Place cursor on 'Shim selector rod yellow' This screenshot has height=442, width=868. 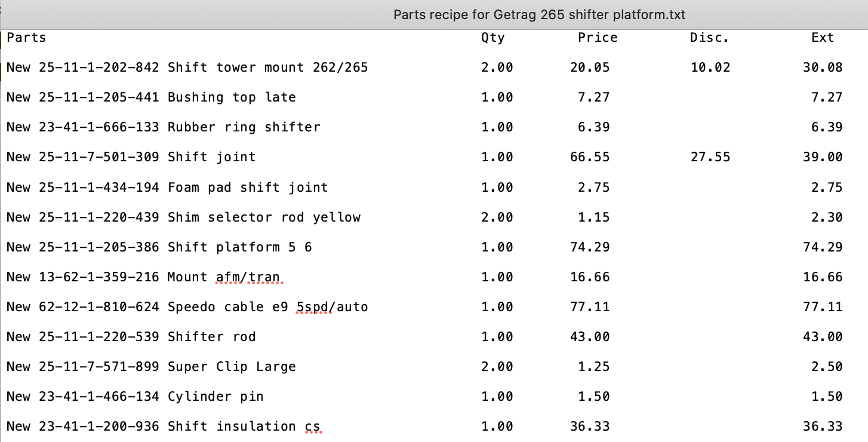(x=264, y=217)
